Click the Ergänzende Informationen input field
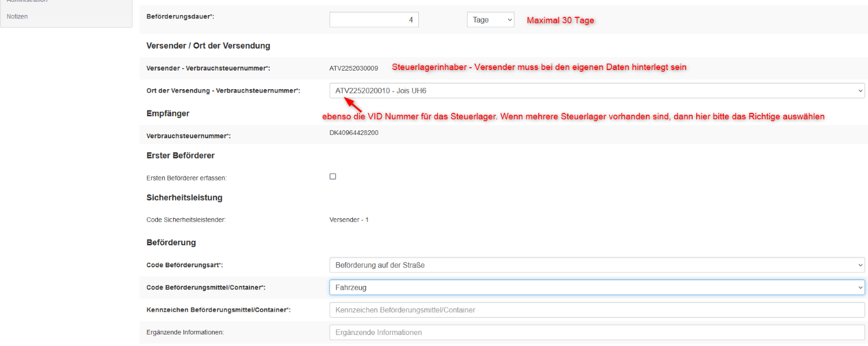Image resolution: width=868 pixels, height=346 pixels. [596, 332]
